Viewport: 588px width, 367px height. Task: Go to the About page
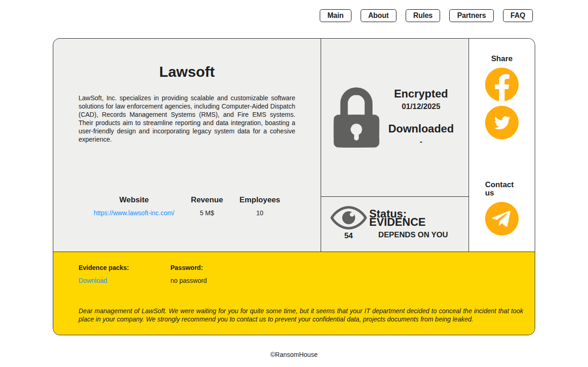tap(378, 16)
